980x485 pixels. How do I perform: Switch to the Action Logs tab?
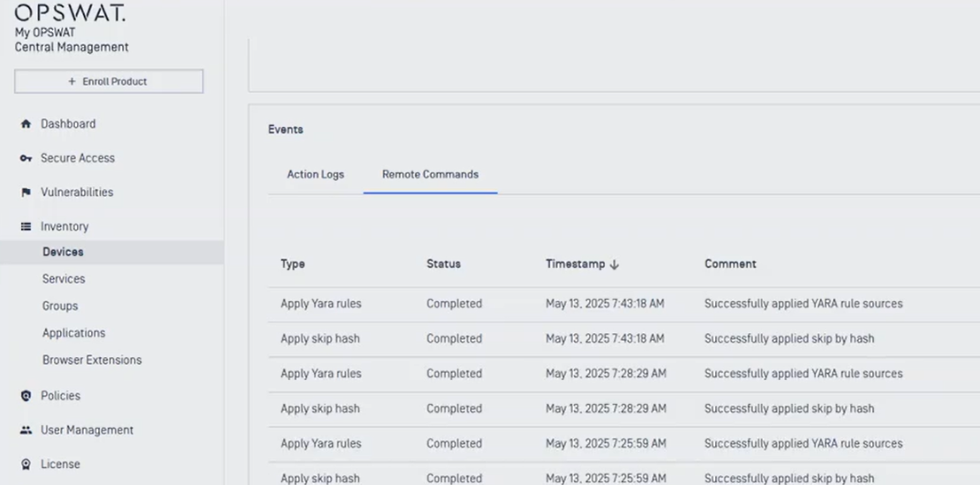click(x=315, y=175)
